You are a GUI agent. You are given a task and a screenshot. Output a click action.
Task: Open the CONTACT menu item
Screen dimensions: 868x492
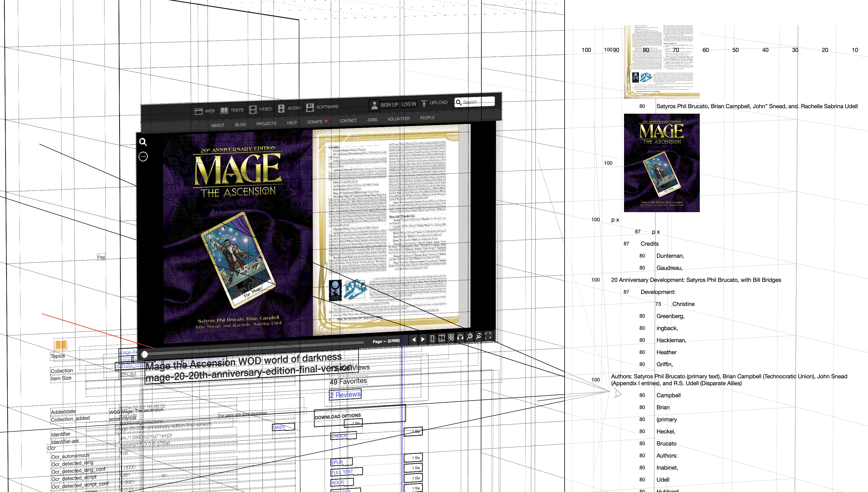pyautogui.click(x=348, y=121)
